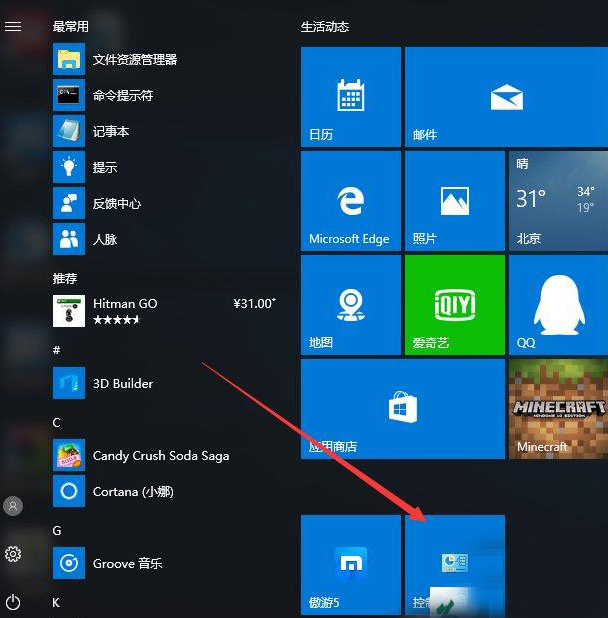The height and width of the screenshot is (618, 608).
Task: Click the power button icon
Action: pyautogui.click(x=13, y=602)
